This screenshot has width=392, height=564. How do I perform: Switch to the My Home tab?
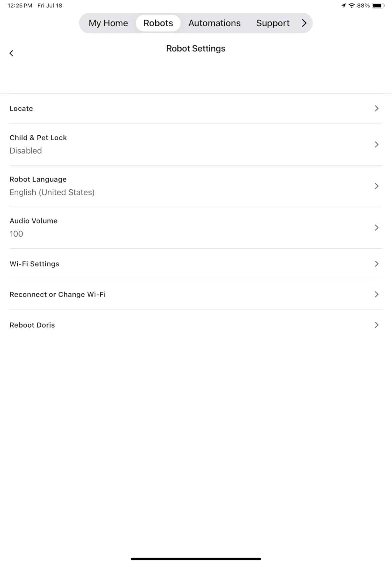108,23
